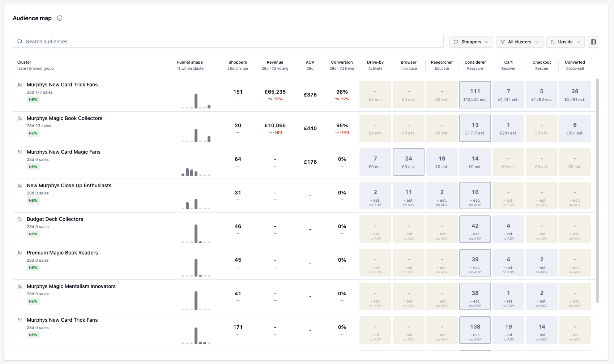
Task: Click the search magnifier icon
Action: [20, 42]
